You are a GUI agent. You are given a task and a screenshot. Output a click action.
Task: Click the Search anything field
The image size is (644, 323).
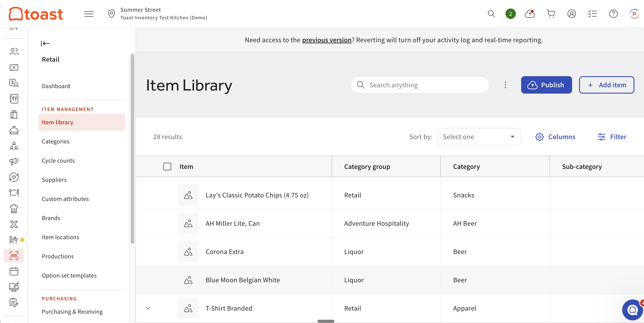(420, 85)
